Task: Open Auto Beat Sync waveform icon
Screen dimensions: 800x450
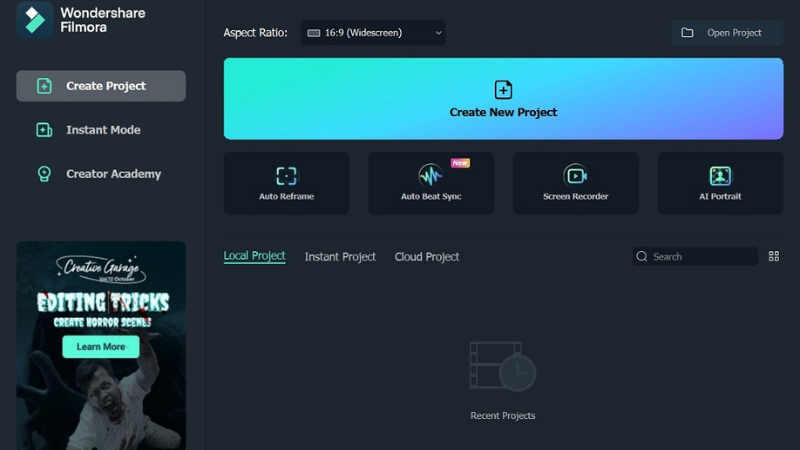Action: click(x=430, y=176)
